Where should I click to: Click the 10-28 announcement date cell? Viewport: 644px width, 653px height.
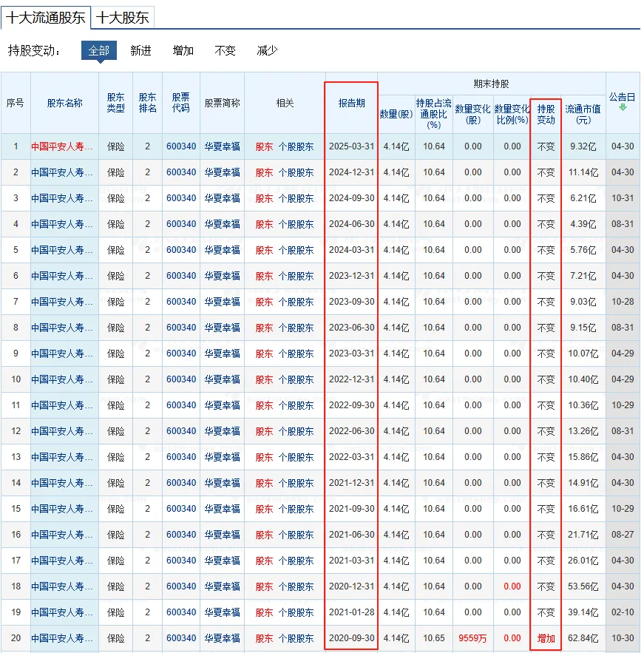pos(623,302)
